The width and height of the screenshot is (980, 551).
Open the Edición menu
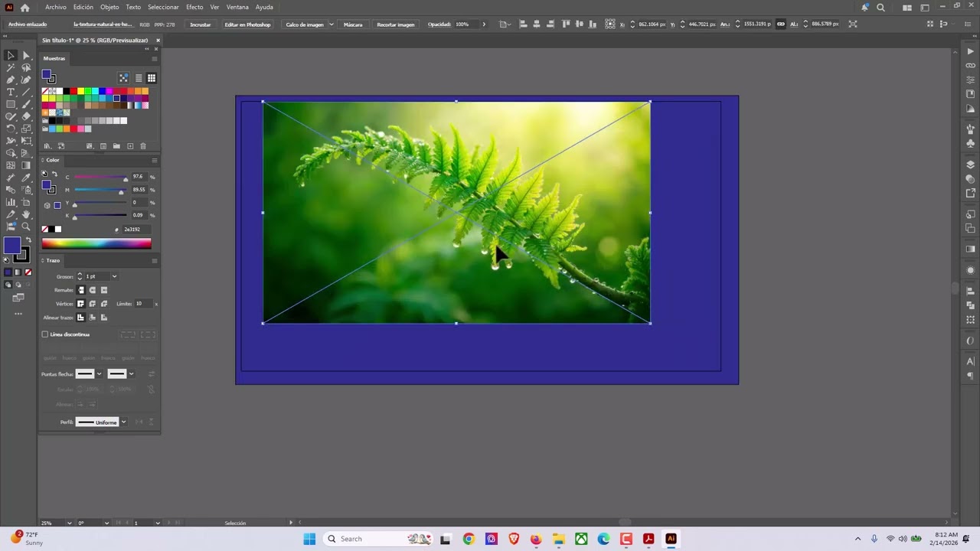tap(83, 7)
